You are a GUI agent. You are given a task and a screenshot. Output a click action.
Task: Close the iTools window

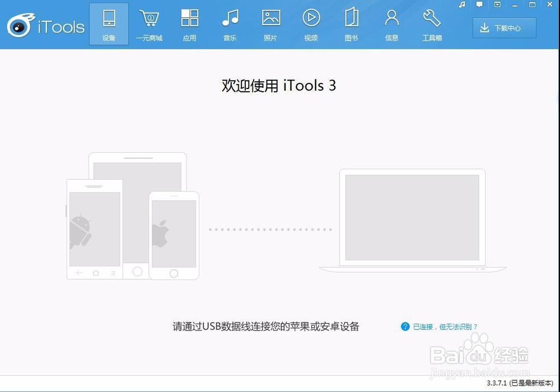550,4
